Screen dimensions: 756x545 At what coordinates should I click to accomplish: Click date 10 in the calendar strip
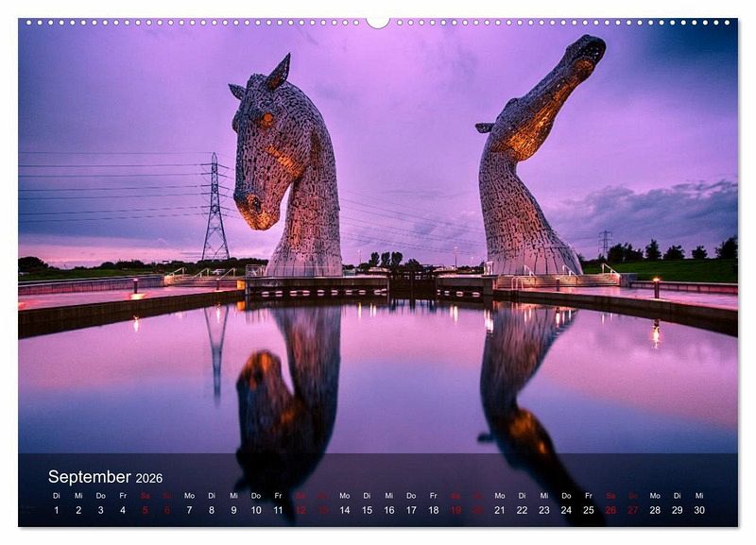[x=256, y=510]
